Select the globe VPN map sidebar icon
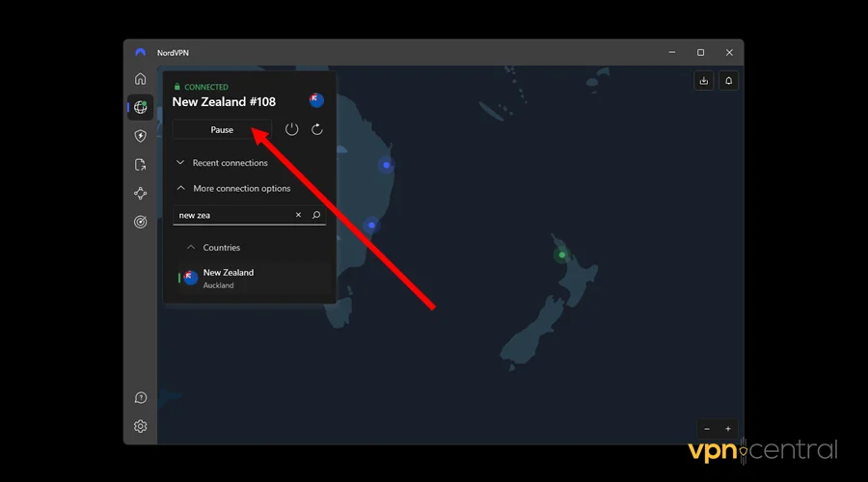 point(141,107)
